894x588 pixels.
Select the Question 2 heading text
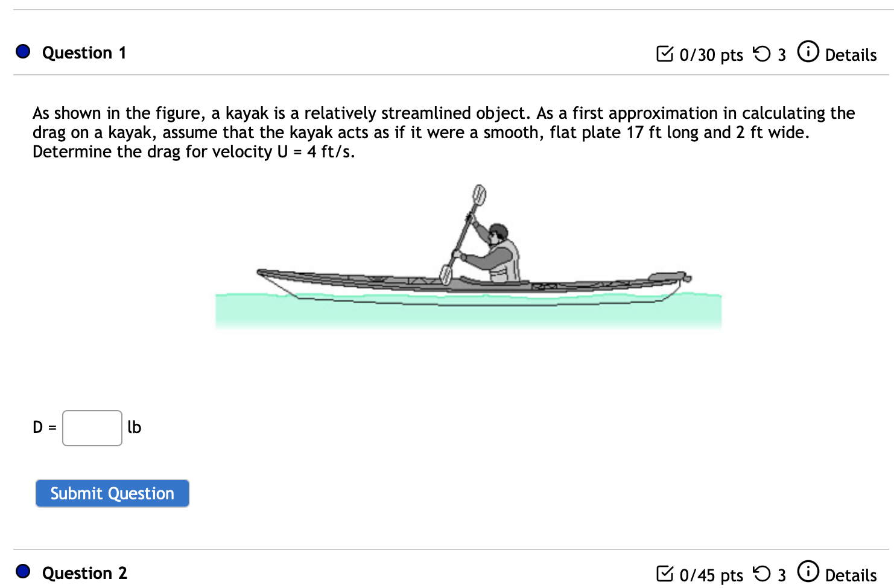[84, 573]
